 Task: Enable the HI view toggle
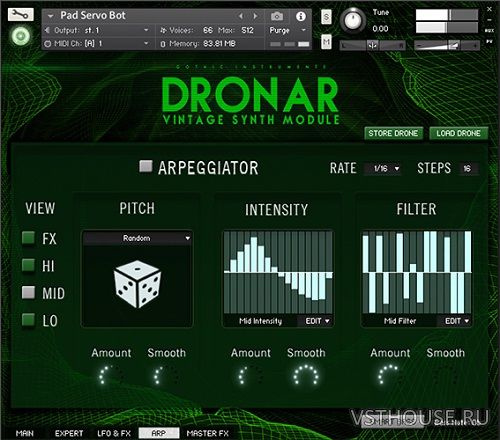coord(28,265)
